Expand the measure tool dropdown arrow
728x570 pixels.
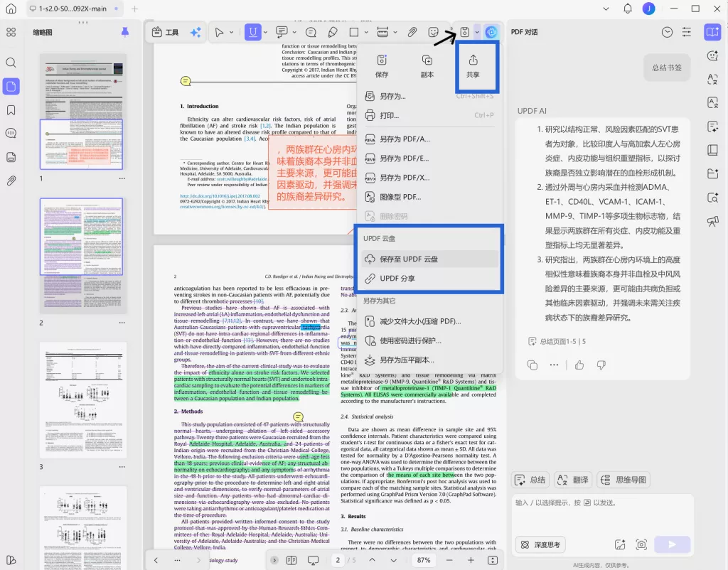[x=395, y=32]
